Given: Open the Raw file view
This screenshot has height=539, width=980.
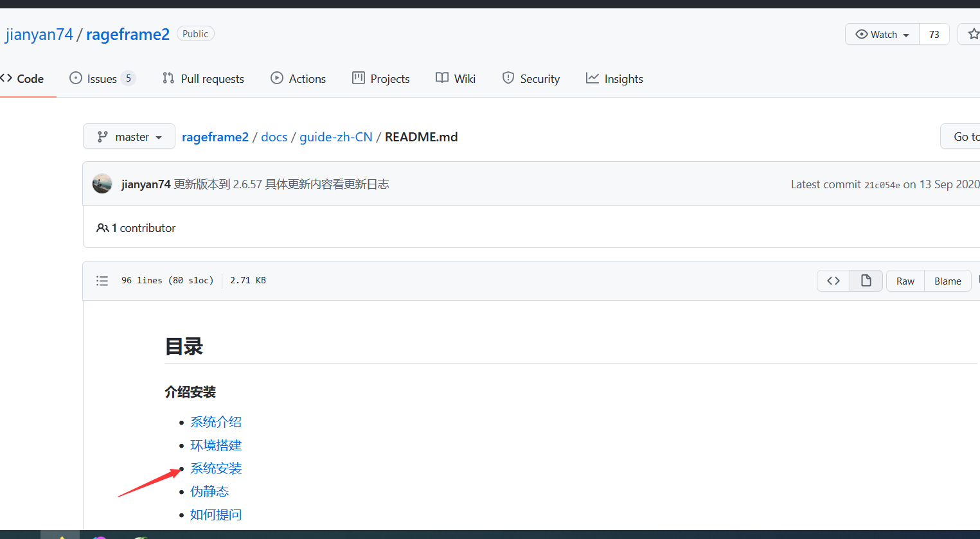Looking at the screenshot, I should click(905, 281).
